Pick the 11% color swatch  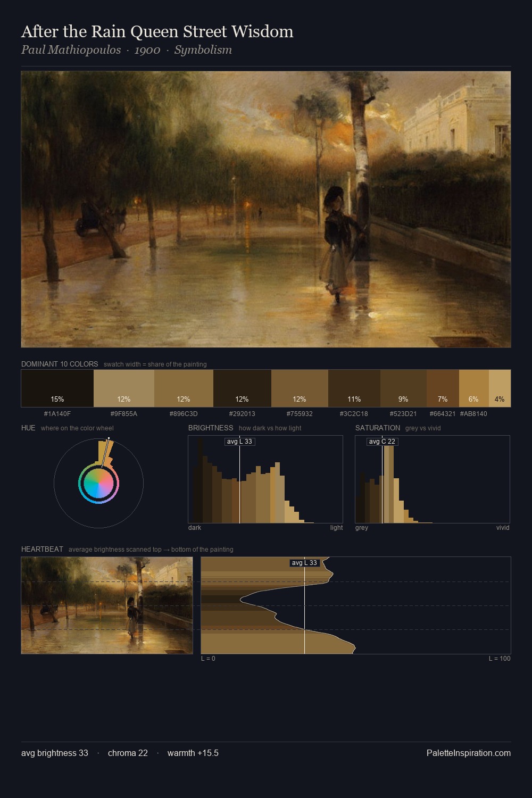click(x=354, y=388)
